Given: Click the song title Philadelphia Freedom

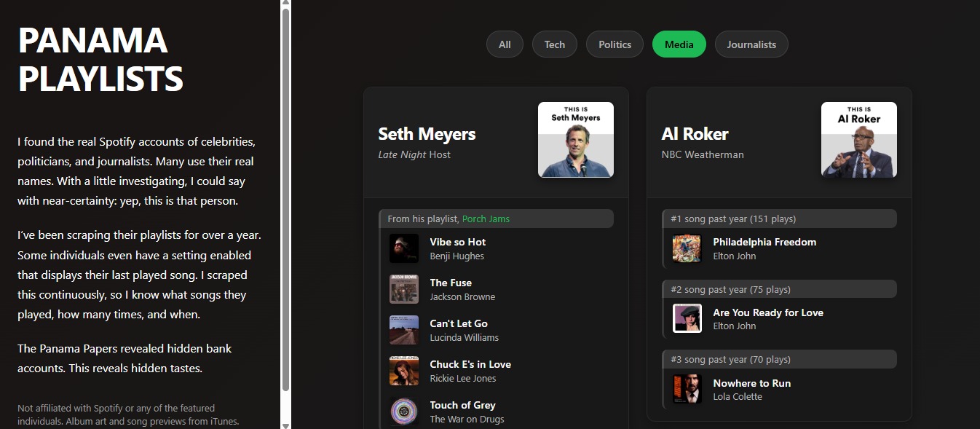Looking at the screenshot, I should pyautogui.click(x=764, y=242).
